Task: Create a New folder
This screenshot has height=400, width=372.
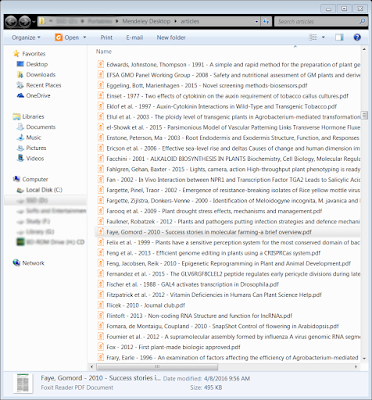Action: coord(171,38)
